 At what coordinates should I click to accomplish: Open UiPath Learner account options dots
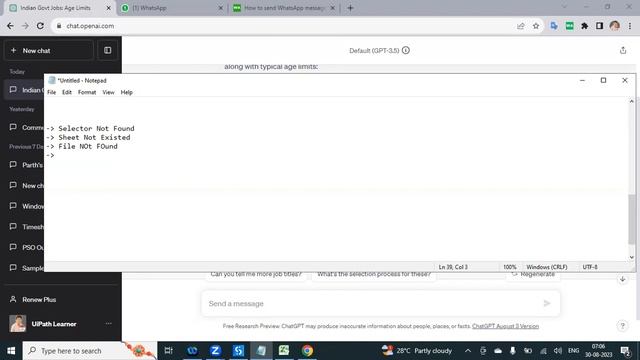(108, 324)
